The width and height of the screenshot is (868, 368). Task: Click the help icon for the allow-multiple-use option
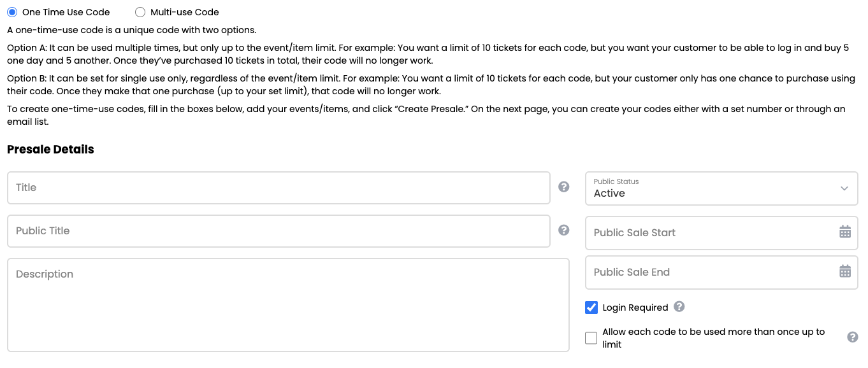pos(852,337)
